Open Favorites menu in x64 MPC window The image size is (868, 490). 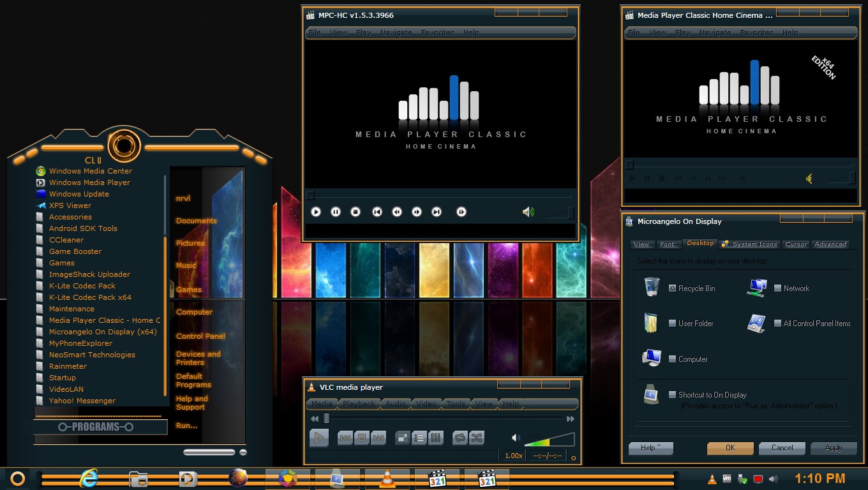[757, 33]
